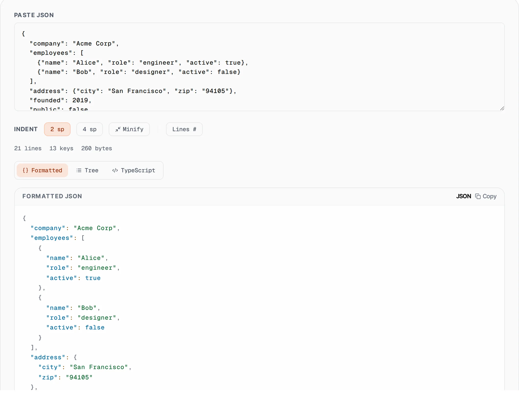The height and width of the screenshot is (420, 519).
Task: Click the "13 keys" stat text
Action: (x=61, y=148)
